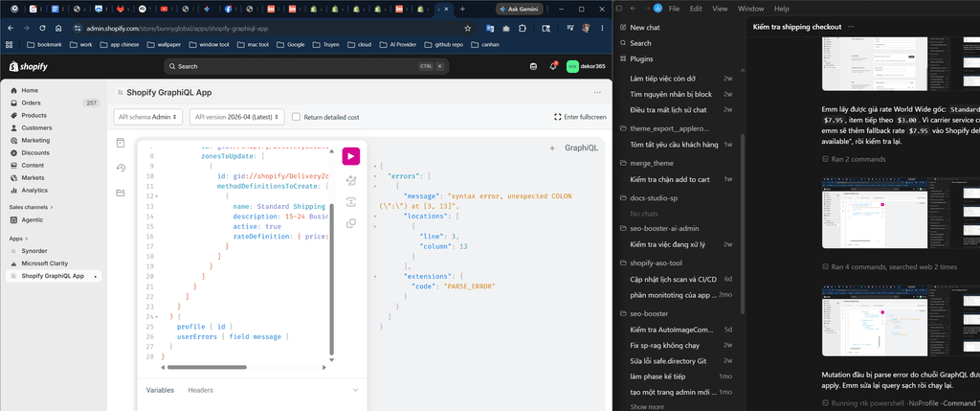Expand Ran 4 commands, searched web entry
980x411 pixels.
point(889,266)
